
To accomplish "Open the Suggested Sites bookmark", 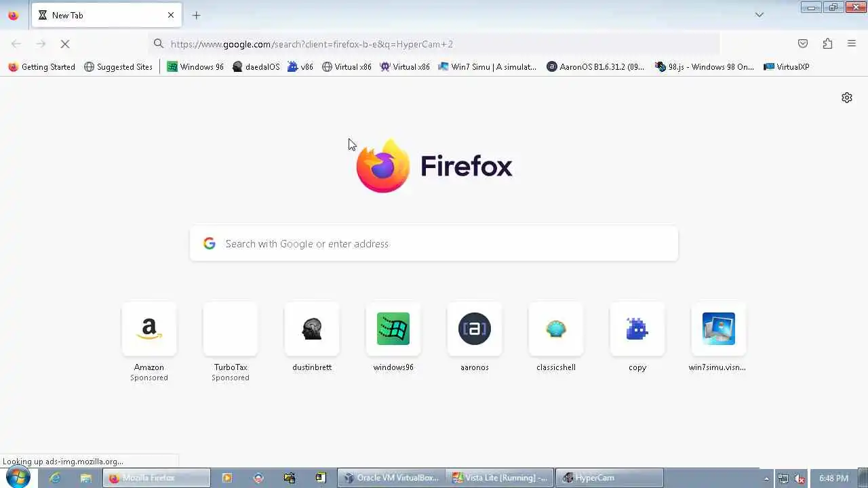I will click(x=118, y=67).
